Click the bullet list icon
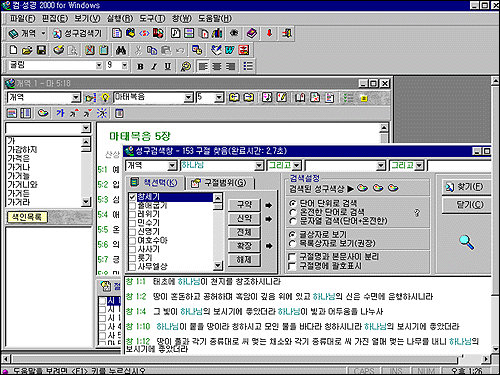The height and width of the screenshot is (375, 500). pyautogui.click(x=248, y=66)
